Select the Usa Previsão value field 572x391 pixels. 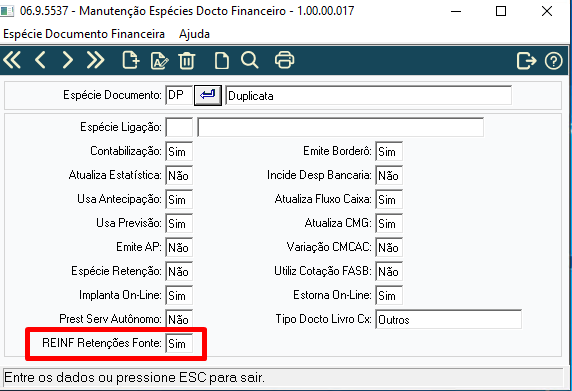[179, 223]
